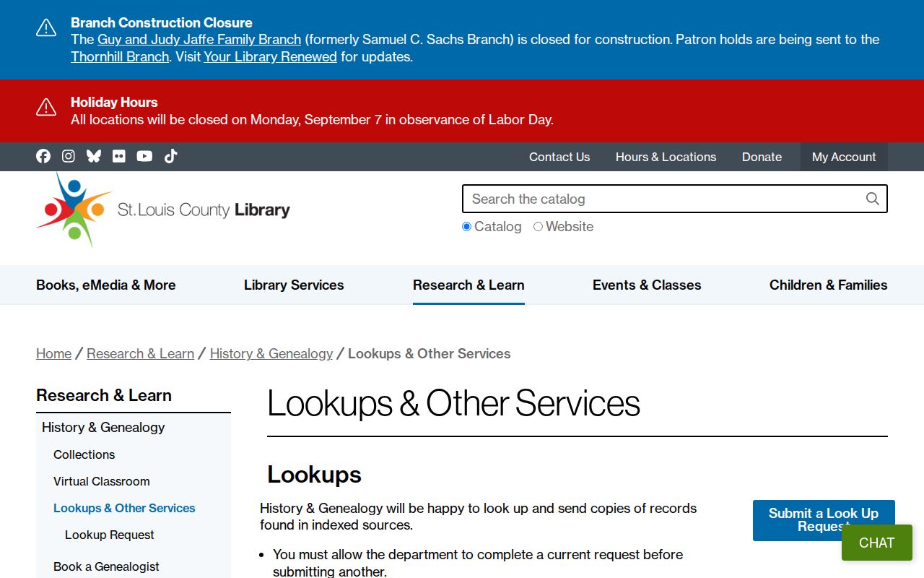Screen dimensions: 924x578
Task: Open Lookup Request in the sidebar
Action: tap(110, 535)
